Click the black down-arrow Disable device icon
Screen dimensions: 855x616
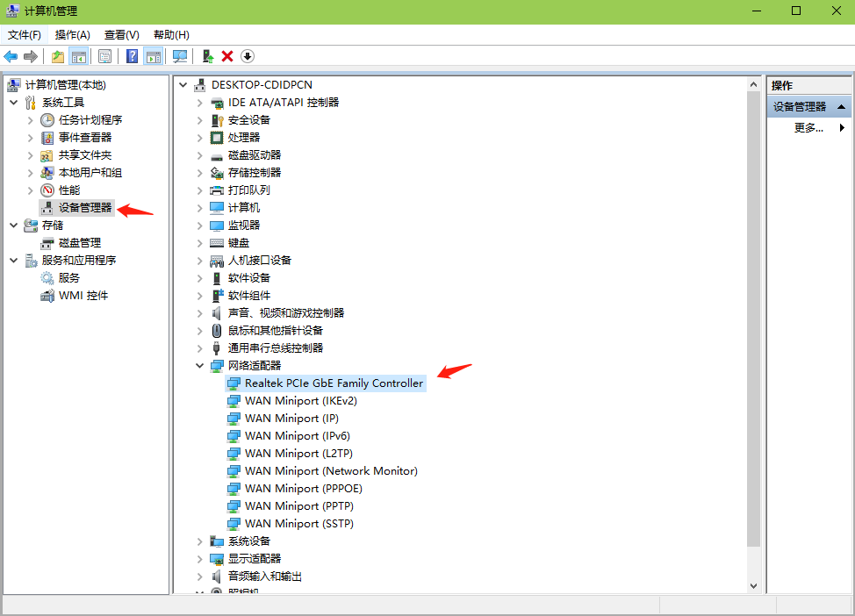pyautogui.click(x=248, y=56)
